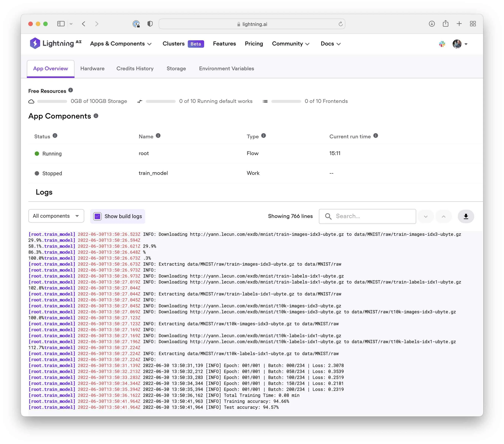504x444 pixels.
Task: Open the Environment Variables tab
Action: pyautogui.click(x=226, y=69)
